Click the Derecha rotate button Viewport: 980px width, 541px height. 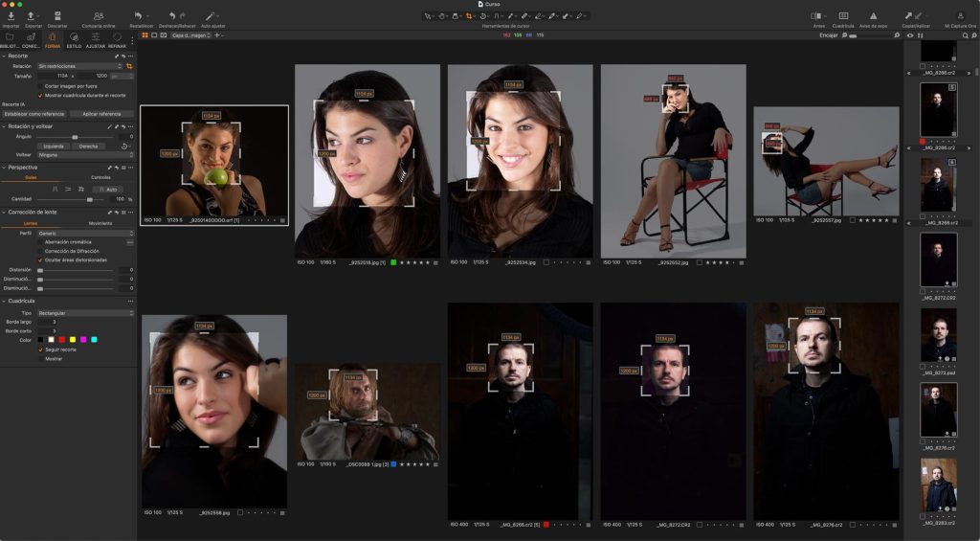pyautogui.click(x=89, y=147)
